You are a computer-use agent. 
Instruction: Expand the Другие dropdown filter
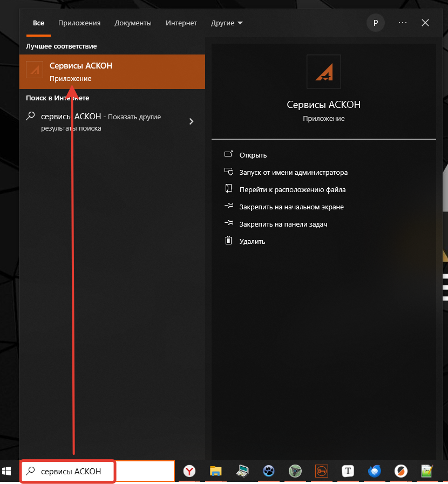227,23
